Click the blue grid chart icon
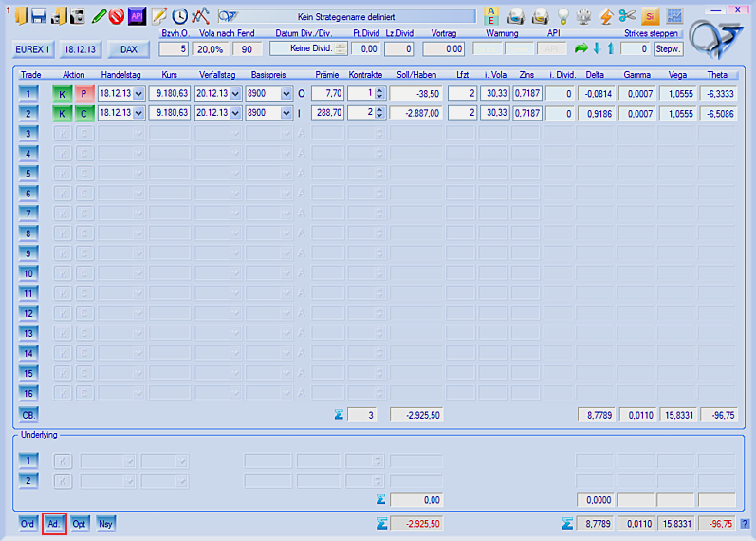 click(674, 16)
